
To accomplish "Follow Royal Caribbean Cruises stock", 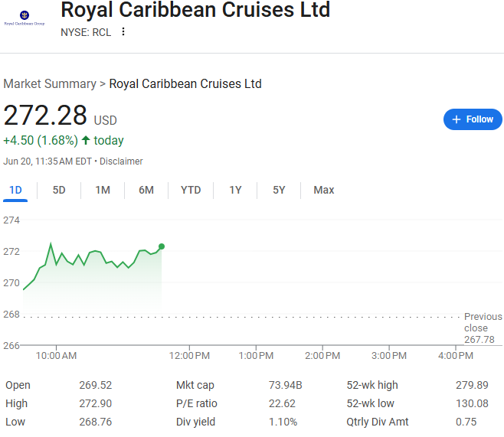I will tap(473, 119).
